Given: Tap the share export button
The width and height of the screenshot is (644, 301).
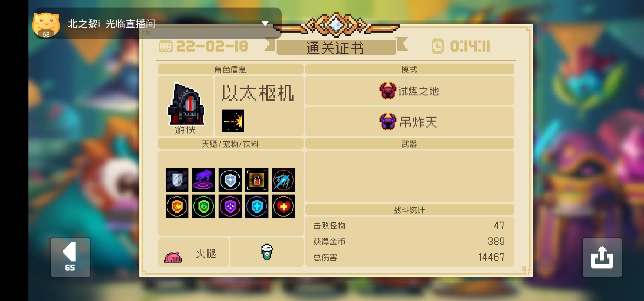Looking at the screenshot, I should click(x=602, y=257).
